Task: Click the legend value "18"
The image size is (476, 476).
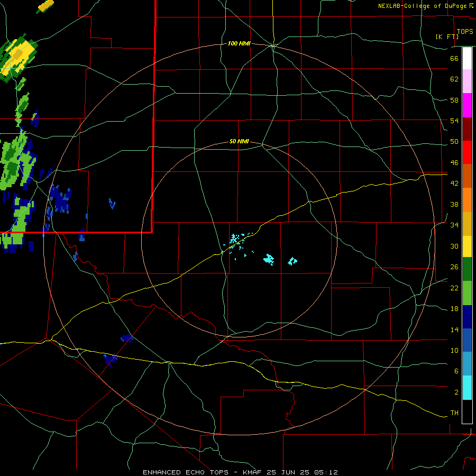Action: coord(454,309)
